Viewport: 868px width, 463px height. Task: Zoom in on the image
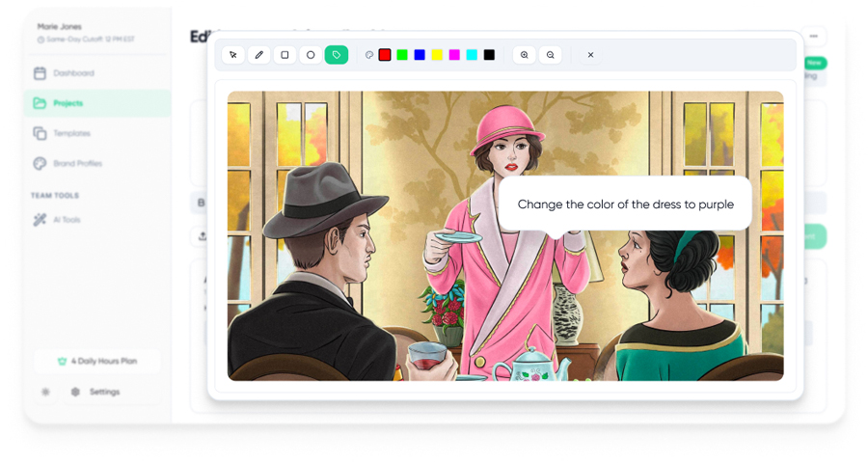click(x=525, y=55)
